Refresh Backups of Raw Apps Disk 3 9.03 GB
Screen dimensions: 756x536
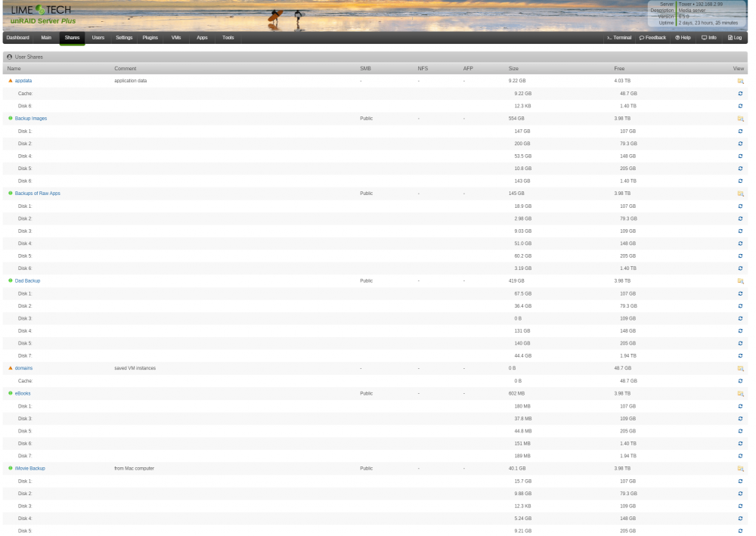tap(740, 231)
